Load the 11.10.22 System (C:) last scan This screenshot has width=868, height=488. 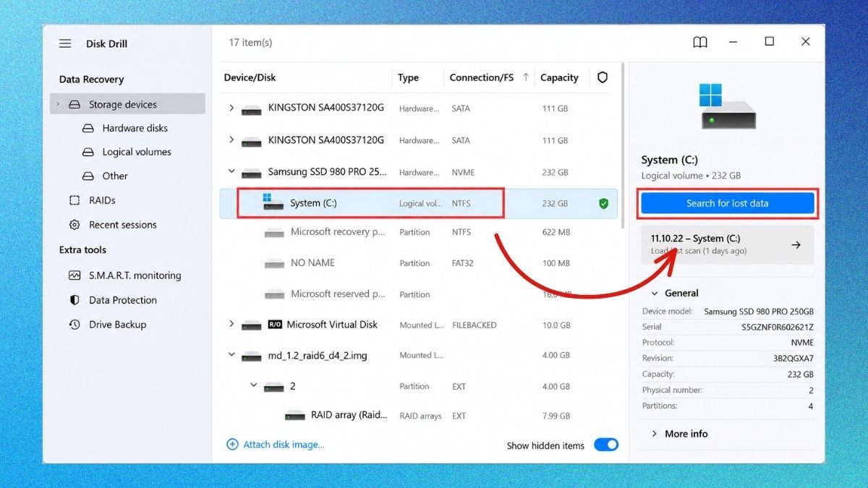click(x=728, y=244)
